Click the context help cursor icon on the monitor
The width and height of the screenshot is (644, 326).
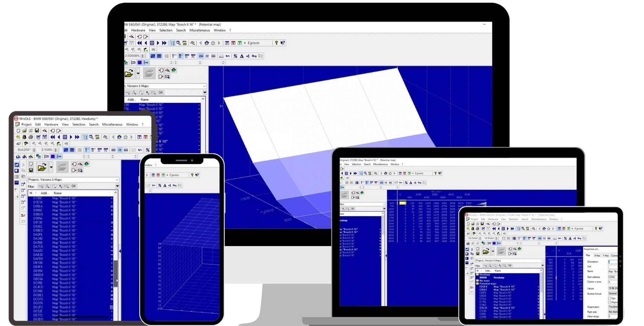click(283, 43)
